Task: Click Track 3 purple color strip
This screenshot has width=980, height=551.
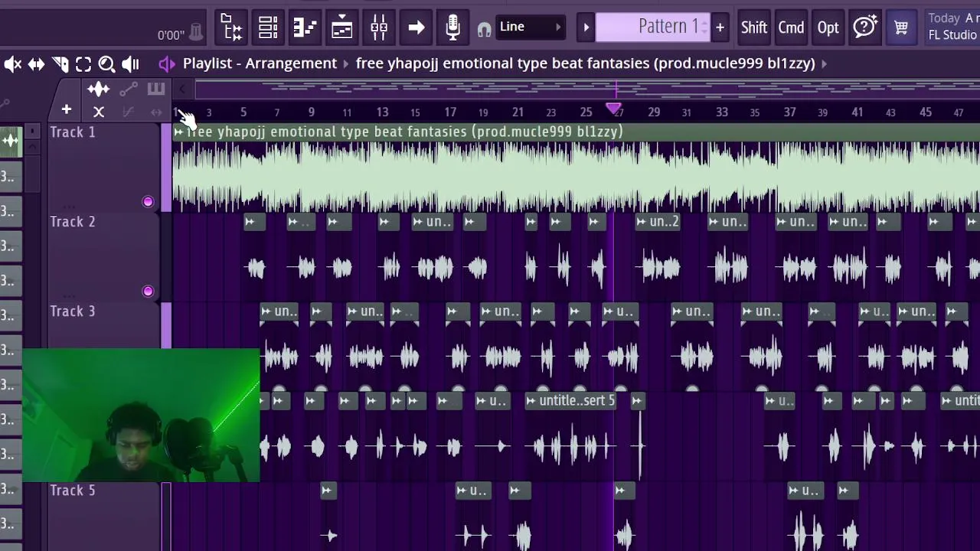Action: click(166, 326)
